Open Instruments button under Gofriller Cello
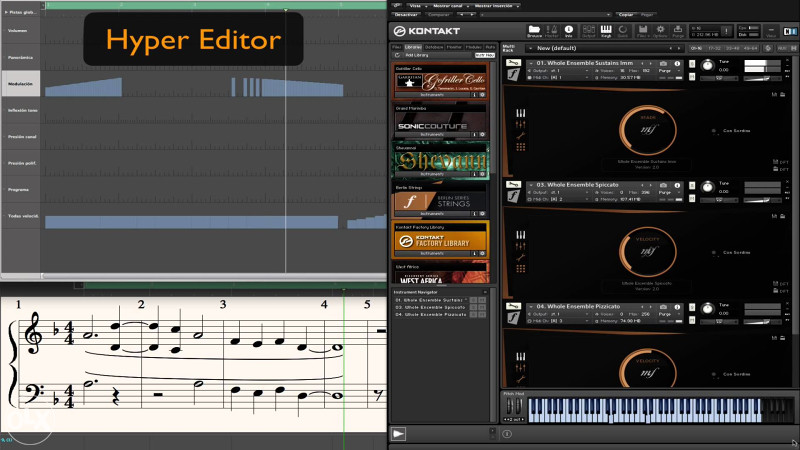The image size is (800, 450). [x=432, y=95]
